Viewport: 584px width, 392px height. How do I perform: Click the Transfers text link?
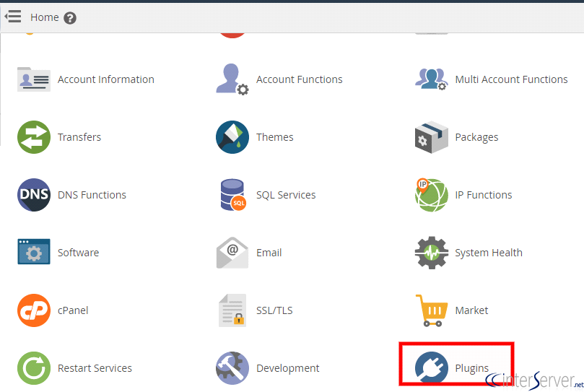pos(79,137)
